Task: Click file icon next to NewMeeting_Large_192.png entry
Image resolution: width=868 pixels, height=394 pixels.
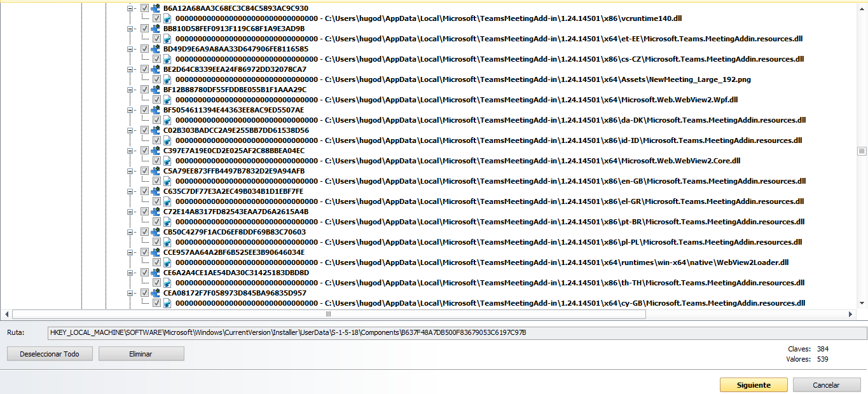Action: pos(167,79)
